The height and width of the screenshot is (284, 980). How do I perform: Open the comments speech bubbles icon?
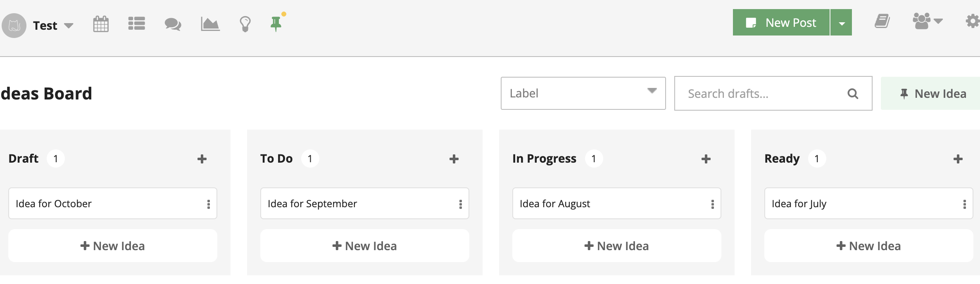(x=173, y=24)
